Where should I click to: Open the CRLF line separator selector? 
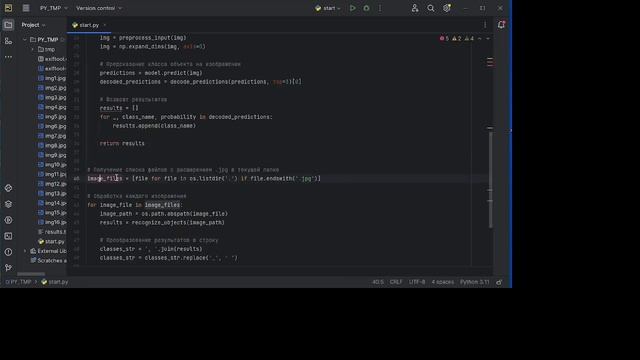tap(396, 282)
